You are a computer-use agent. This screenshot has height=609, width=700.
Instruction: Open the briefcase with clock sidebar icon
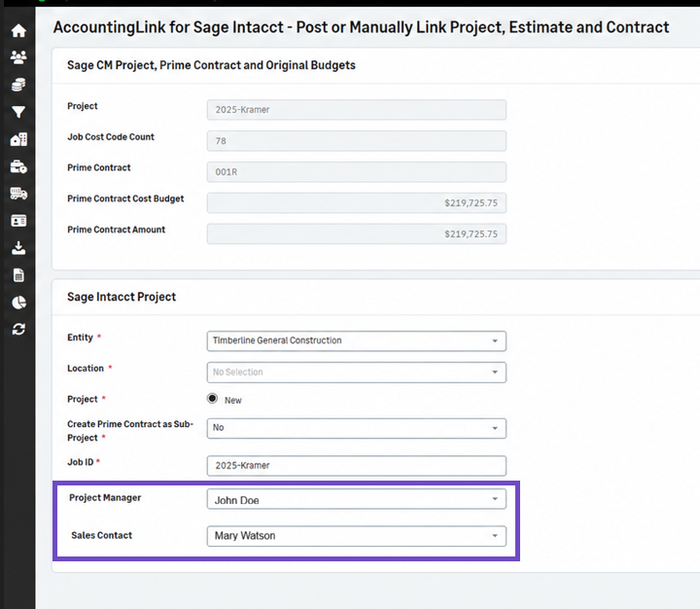(x=18, y=166)
